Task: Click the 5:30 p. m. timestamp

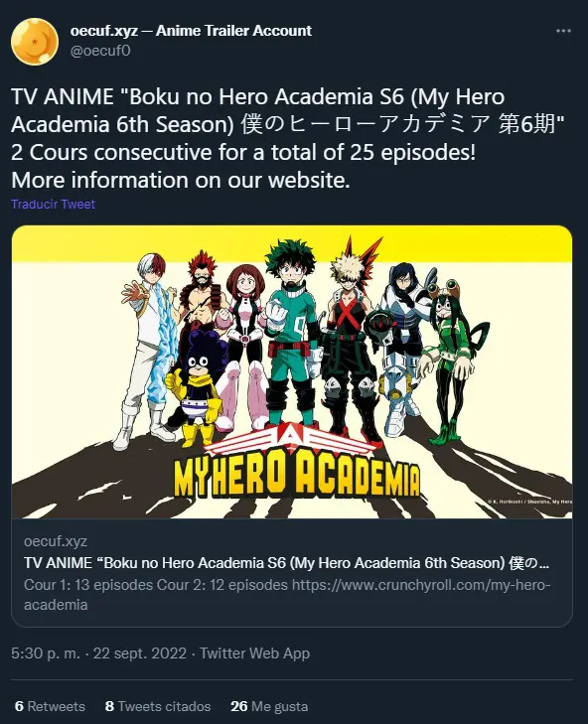Action: 46,653
